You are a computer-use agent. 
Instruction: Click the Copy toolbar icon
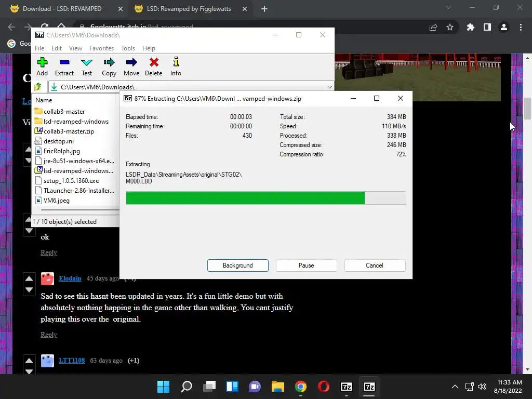109,67
